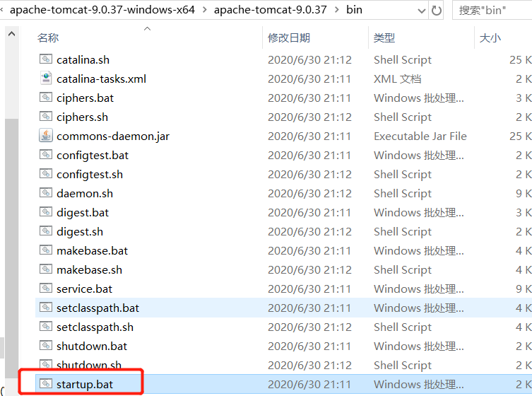Expand chevron after apache-tomcat-9.0.37-windows-x64 breadcrumb

pos(204,10)
